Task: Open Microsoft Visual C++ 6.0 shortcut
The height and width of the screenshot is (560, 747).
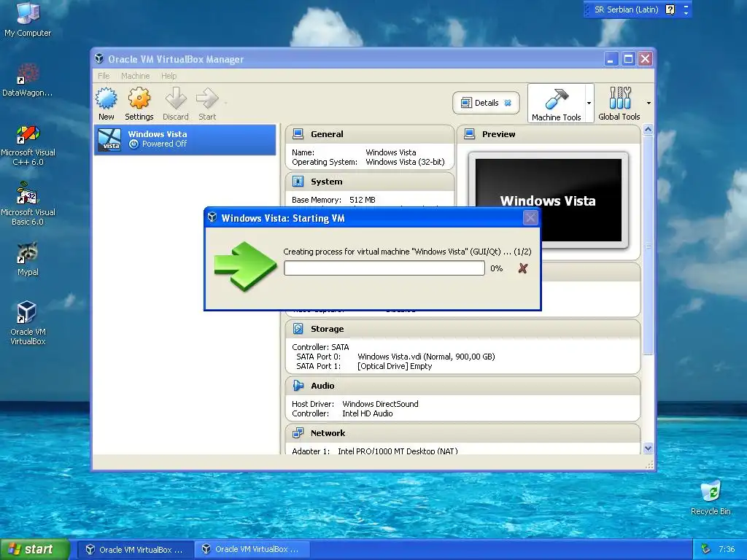Action: pyautogui.click(x=28, y=145)
